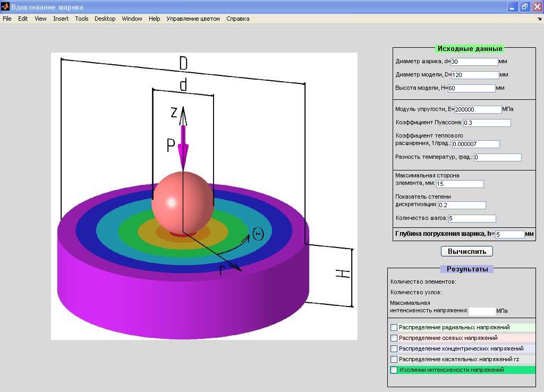Click the MATLAB logo in title bar
Viewport: 544px width, 392px height.
[x=5, y=7]
